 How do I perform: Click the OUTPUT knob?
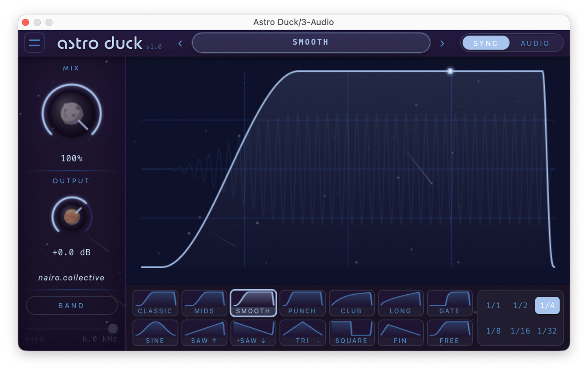point(72,216)
